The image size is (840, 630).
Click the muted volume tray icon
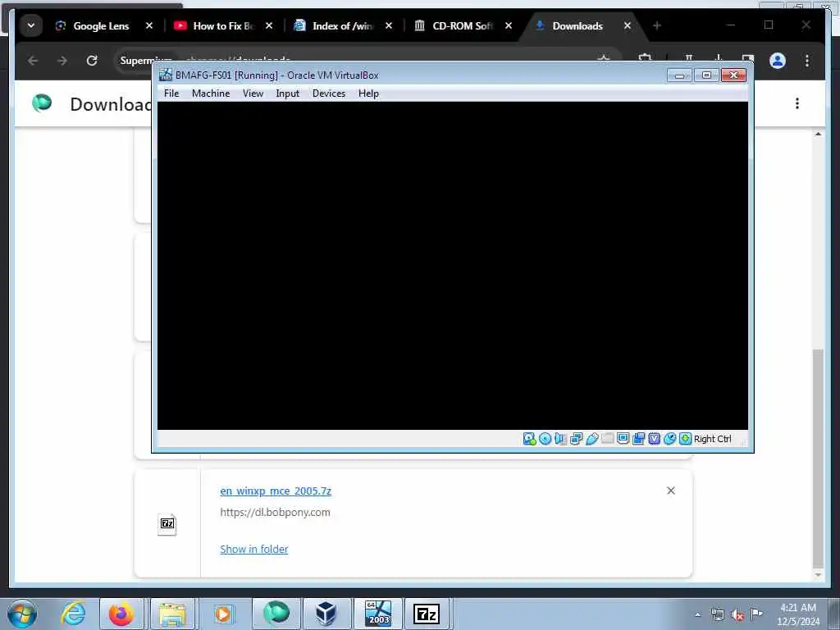pos(737,614)
